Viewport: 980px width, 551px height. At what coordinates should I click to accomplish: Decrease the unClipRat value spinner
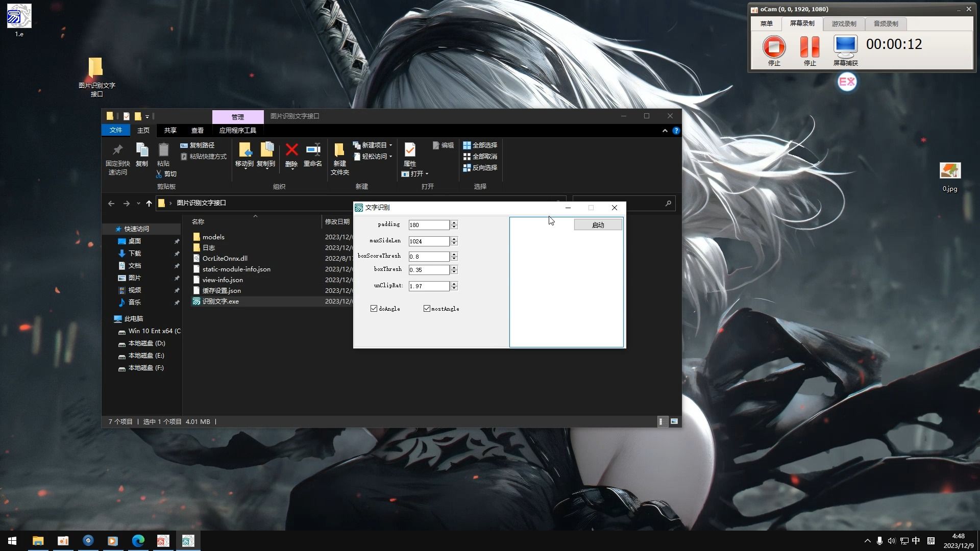(454, 288)
